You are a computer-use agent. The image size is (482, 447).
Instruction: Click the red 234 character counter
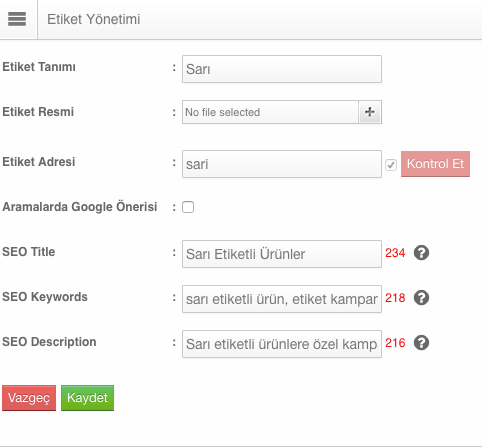(395, 253)
